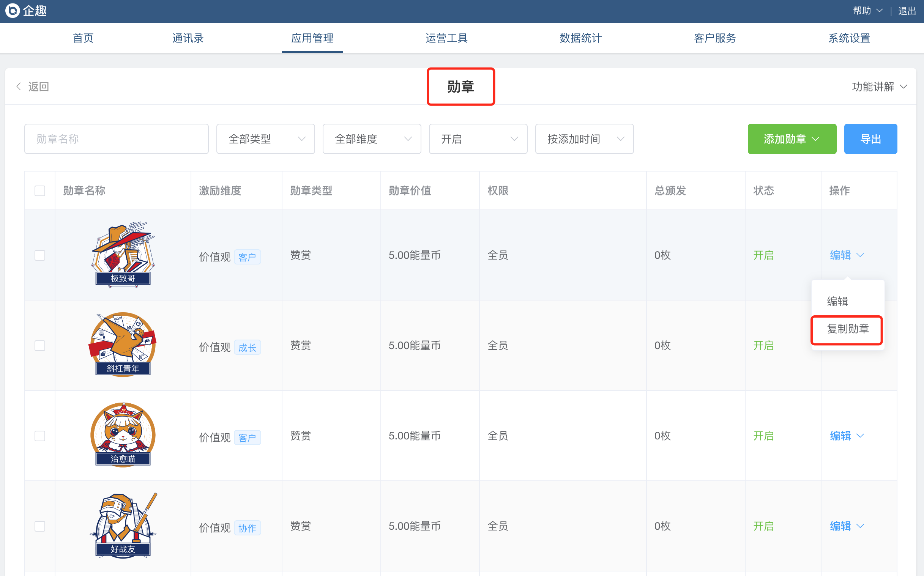Viewport: 924px width, 576px height.
Task: Click the back arrow next to 返回
Action: tap(19, 87)
